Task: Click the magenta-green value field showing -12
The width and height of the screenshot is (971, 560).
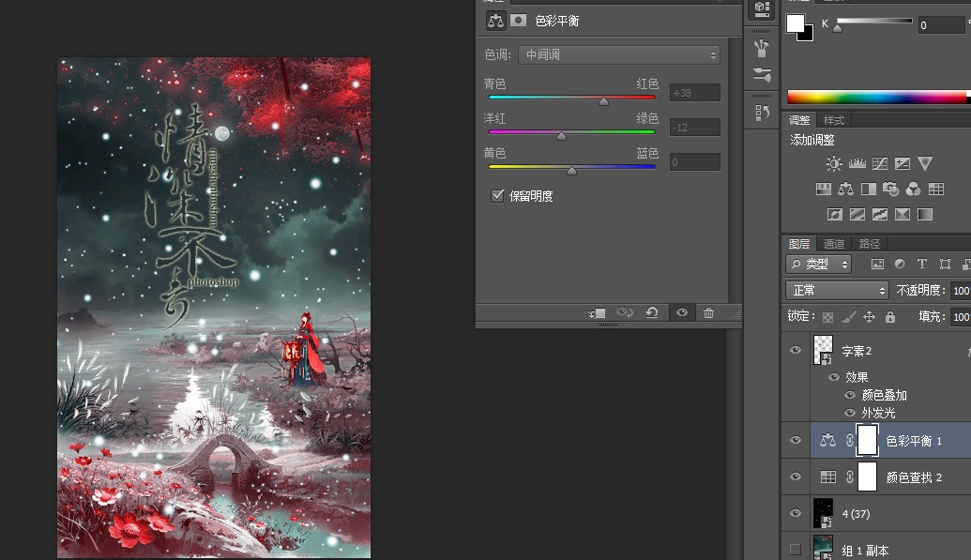Action: pyautogui.click(x=695, y=128)
